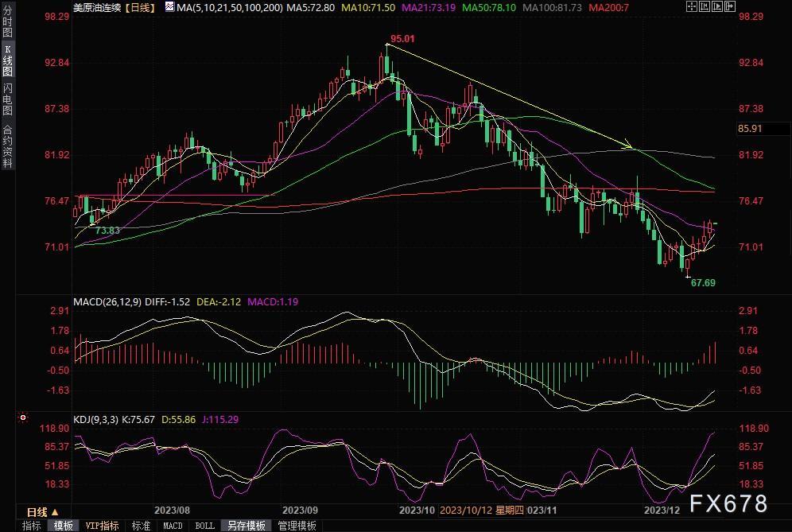Click the jump-to-start chart icon
The image size is (792, 532).
[x=704, y=6]
